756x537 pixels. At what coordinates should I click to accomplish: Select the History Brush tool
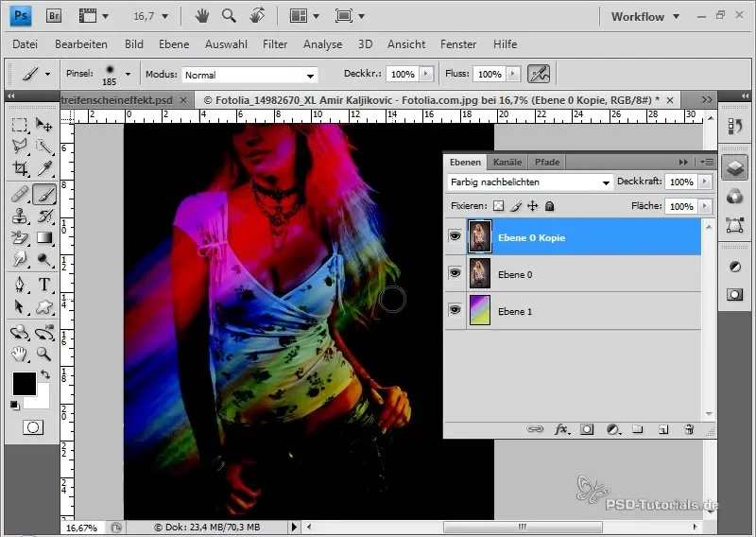pyautogui.click(x=43, y=217)
